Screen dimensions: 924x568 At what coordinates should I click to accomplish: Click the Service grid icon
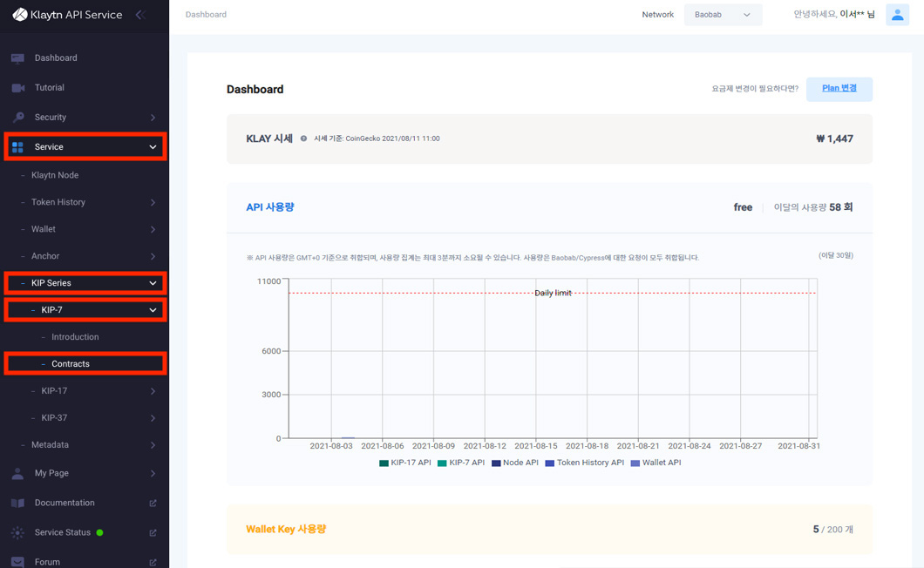pos(17,146)
